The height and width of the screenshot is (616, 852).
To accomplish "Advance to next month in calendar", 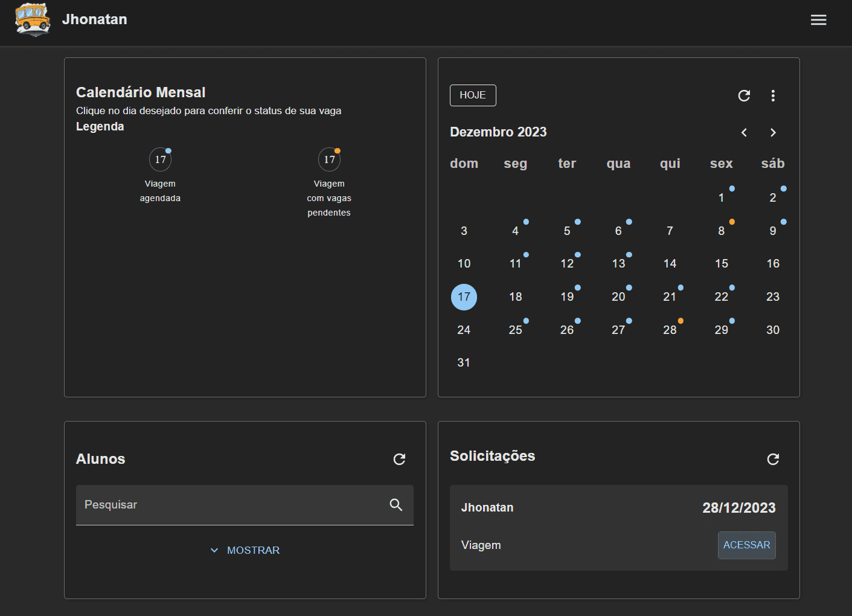I will (773, 132).
